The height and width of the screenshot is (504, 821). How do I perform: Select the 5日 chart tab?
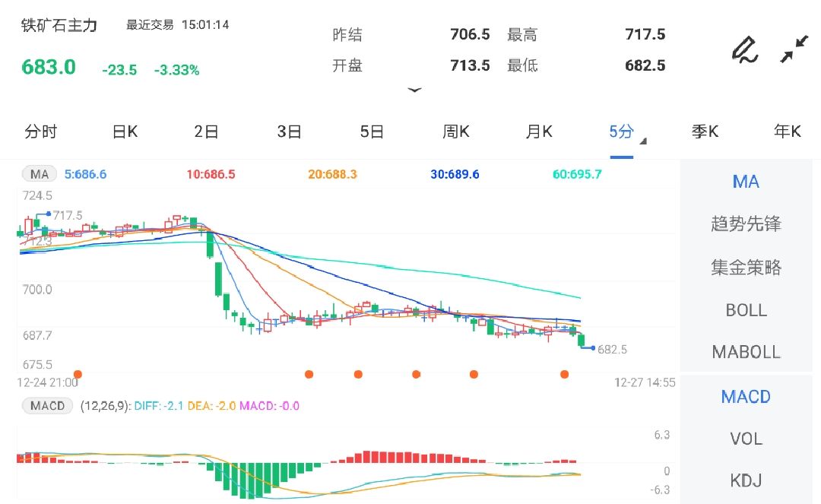(372, 132)
